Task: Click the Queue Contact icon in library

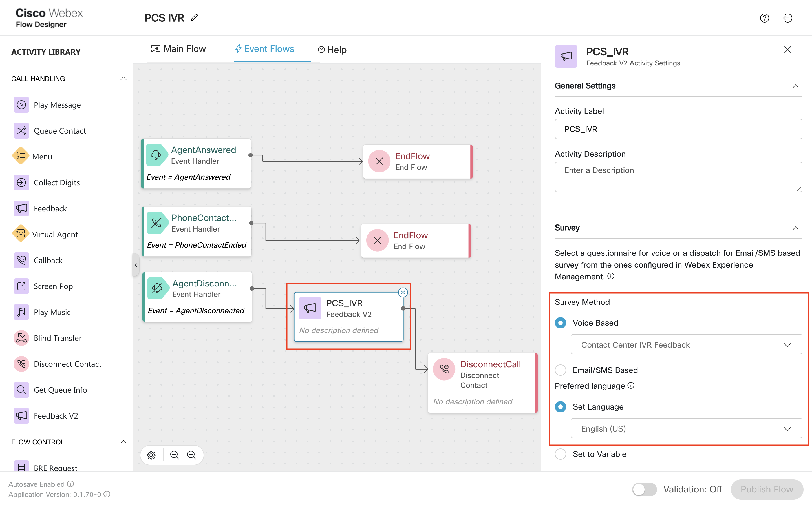Action: [21, 131]
